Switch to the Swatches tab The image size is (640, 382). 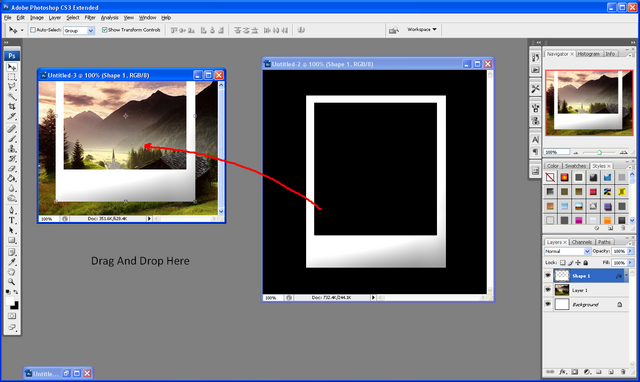click(x=575, y=166)
